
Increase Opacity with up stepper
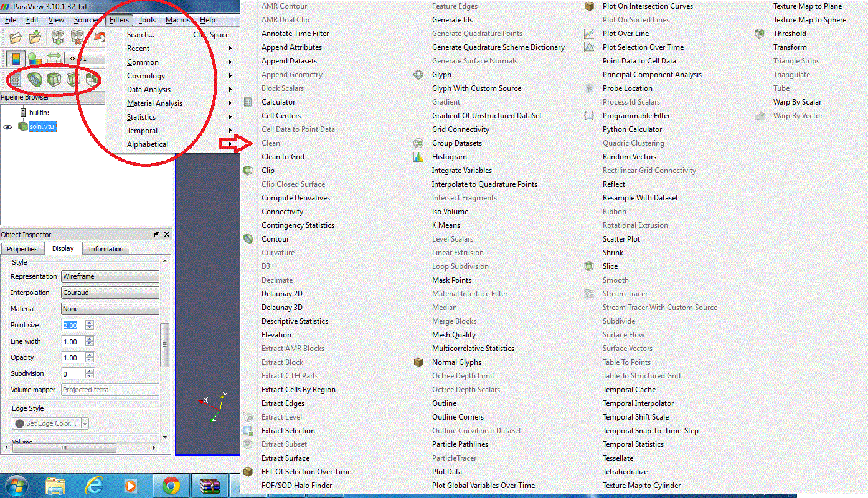(x=90, y=355)
